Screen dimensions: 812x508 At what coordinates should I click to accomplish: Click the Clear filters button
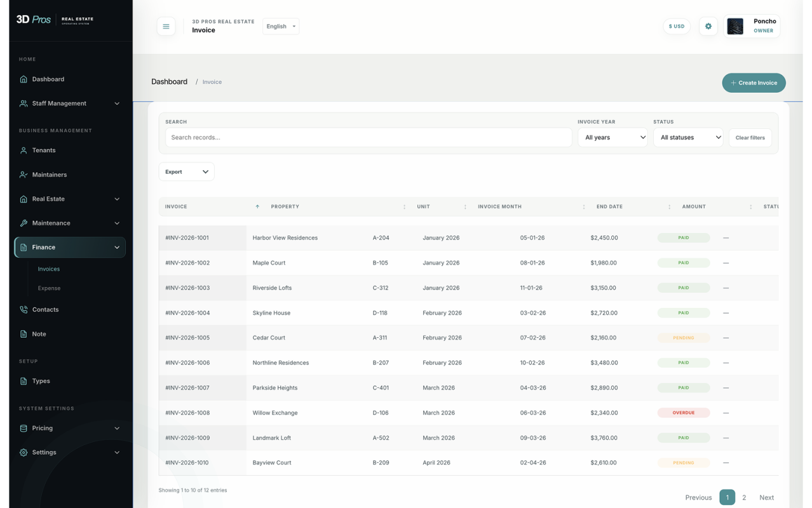[x=750, y=138]
